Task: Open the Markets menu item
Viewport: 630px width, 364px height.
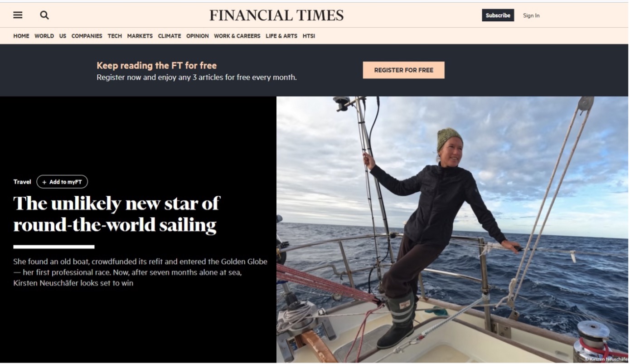Action: pos(140,36)
